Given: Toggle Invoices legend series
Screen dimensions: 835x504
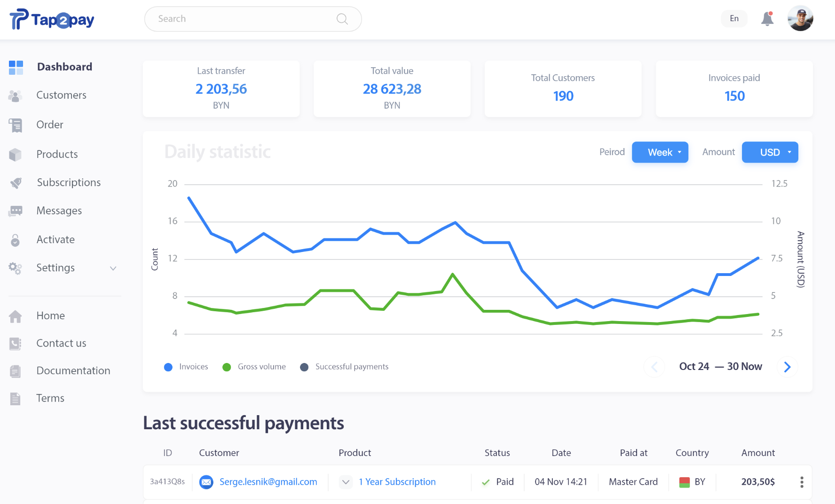Looking at the screenshot, I should click(186, 367).
